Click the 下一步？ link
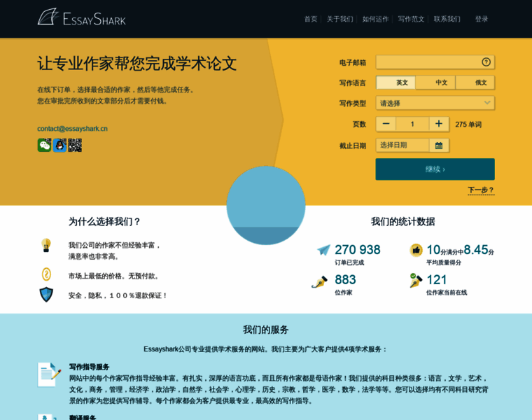 (481, 190)
